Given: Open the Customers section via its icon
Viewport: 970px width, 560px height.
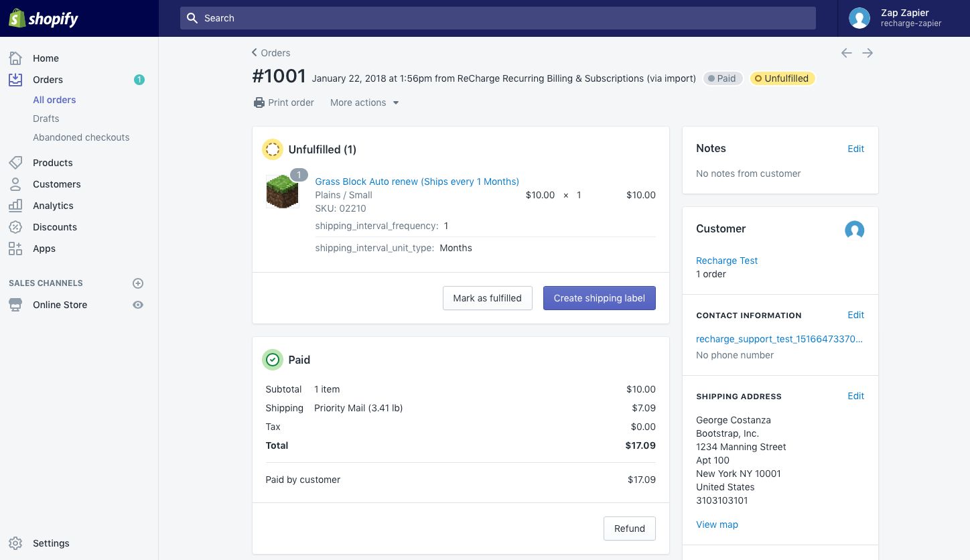Looking at the screenshot, I should click(x=15, y=184).
